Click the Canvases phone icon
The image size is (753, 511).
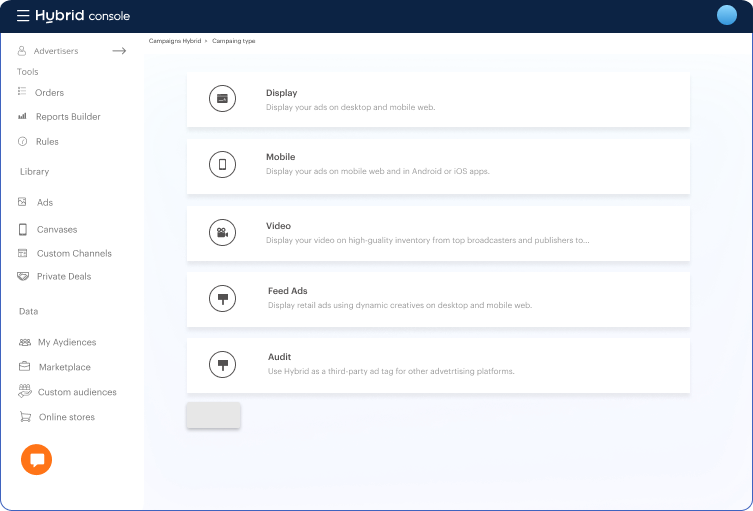tap(23, 230)
